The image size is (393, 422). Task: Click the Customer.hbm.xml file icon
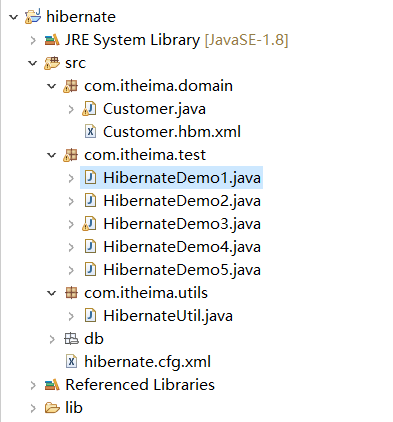(x=90, y=131)
